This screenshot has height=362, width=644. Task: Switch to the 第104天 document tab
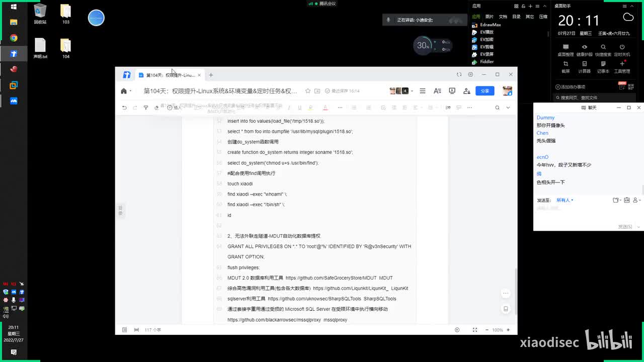tap(170, 75)
